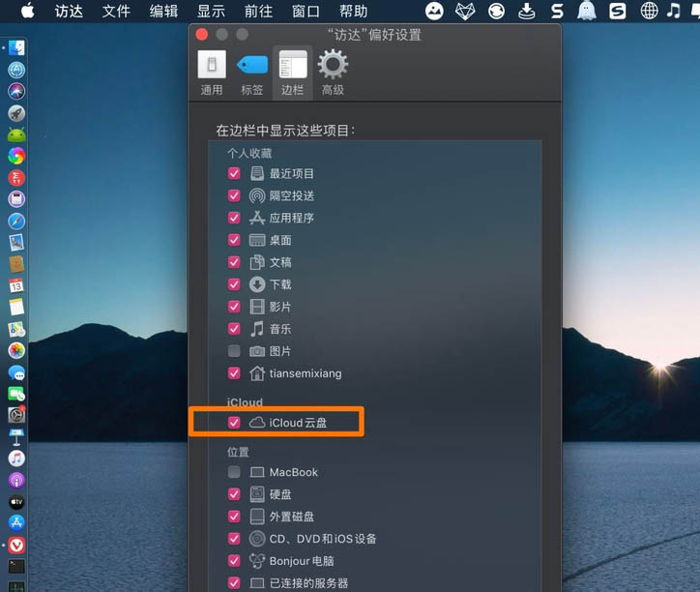700x592 pixels.
Task: Open the Notes icon in the Dock
Action: point(16,308)
